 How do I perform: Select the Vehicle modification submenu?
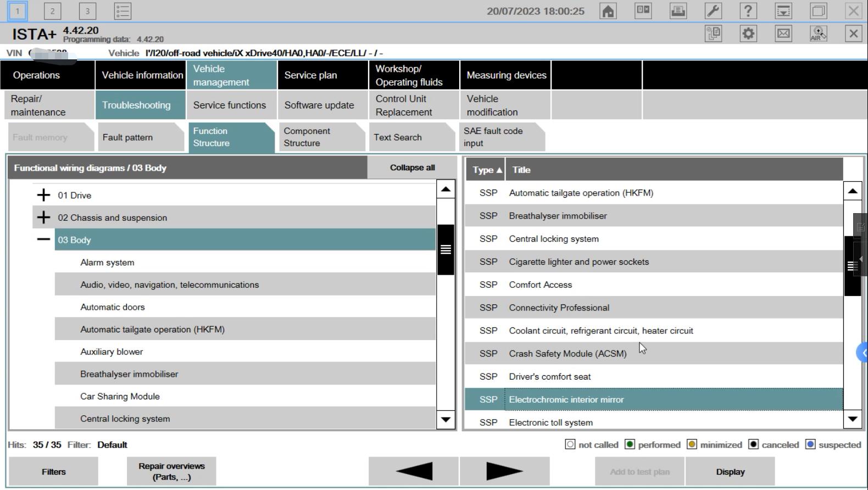[x=505, y=105]
